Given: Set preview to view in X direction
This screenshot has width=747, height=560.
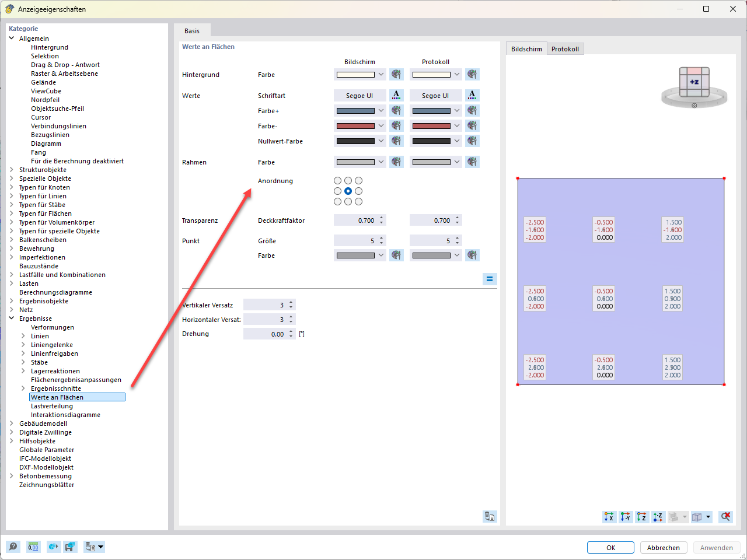Looking at the screenshot, I should [x=609, y=517].
